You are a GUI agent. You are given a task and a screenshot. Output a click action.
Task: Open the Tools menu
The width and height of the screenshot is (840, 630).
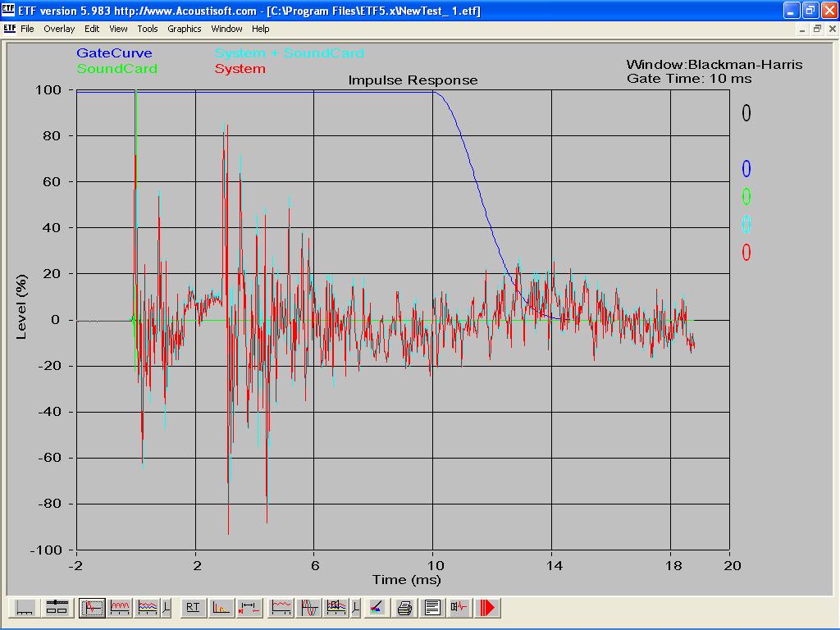pyautogui.click(x=148, y=29)
